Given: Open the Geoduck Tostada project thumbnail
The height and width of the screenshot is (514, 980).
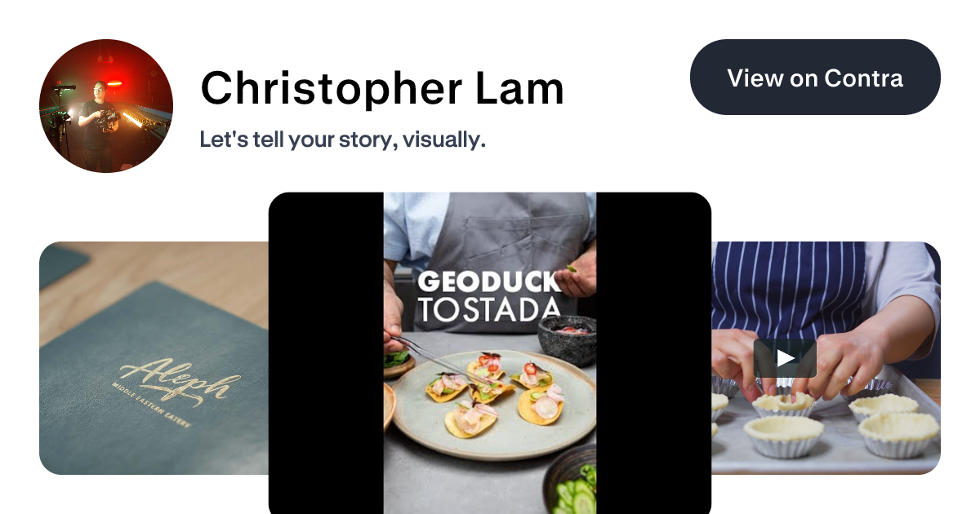Looking at the screenshot, I should (490, 353).
